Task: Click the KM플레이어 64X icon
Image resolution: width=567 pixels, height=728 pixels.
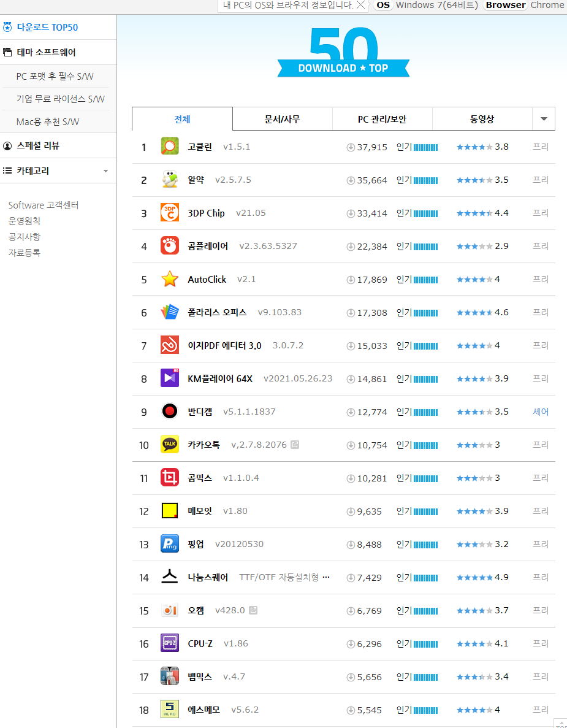Action: point(170,378)
